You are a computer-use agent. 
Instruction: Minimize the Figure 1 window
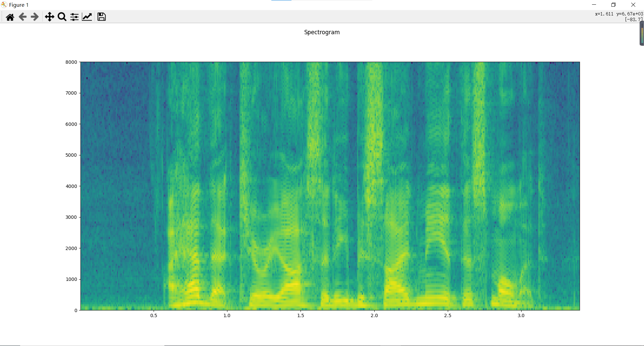click(x=594, y=5)
